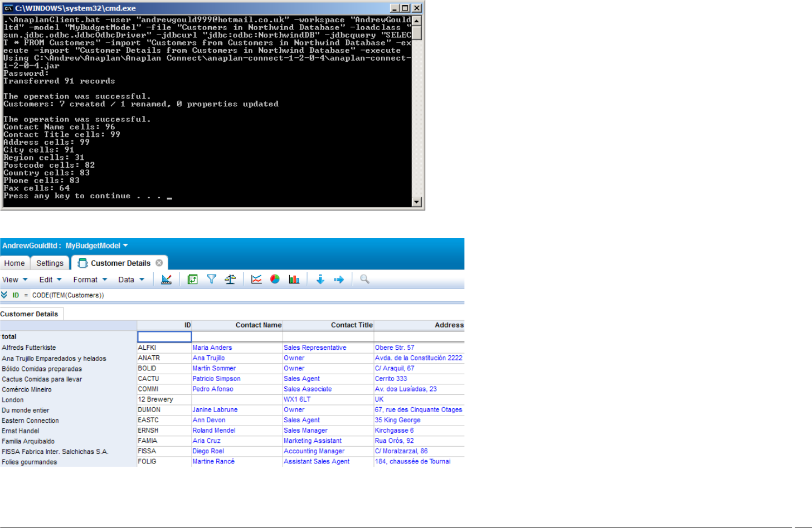812x528 pixels.
Task: Switch to the Settings tab
Action: (x=50, y=263)
